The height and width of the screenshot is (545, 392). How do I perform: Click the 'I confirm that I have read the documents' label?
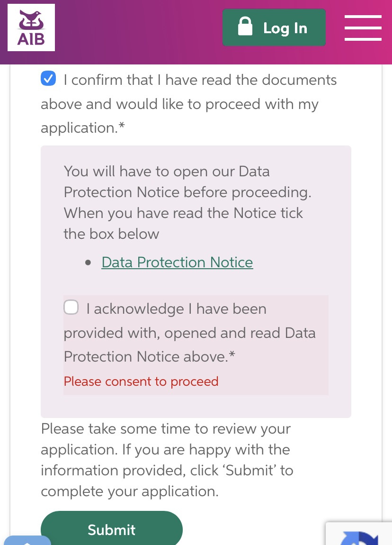pyautogui.click(x=200, y=80)
